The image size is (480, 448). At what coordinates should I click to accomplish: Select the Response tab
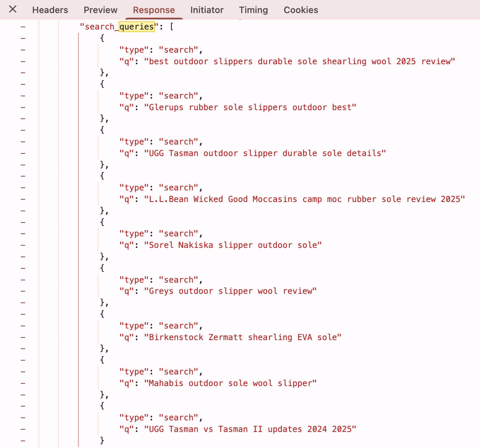154,10
